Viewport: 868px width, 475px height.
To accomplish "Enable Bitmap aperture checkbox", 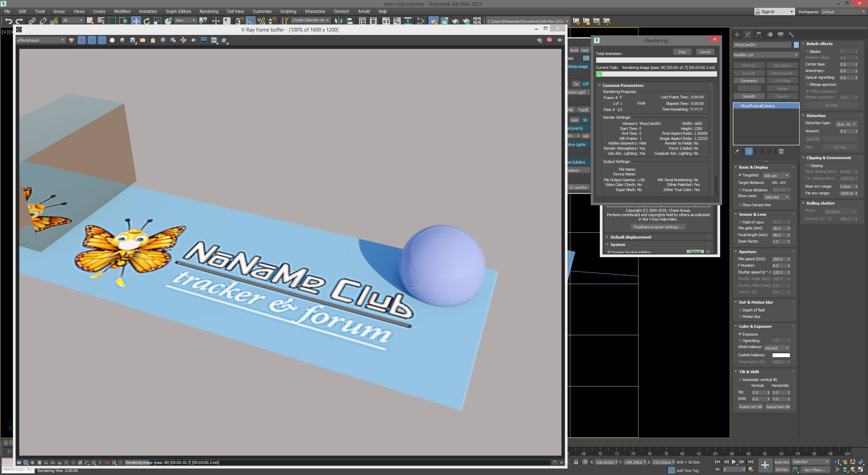I will point(808,84).
